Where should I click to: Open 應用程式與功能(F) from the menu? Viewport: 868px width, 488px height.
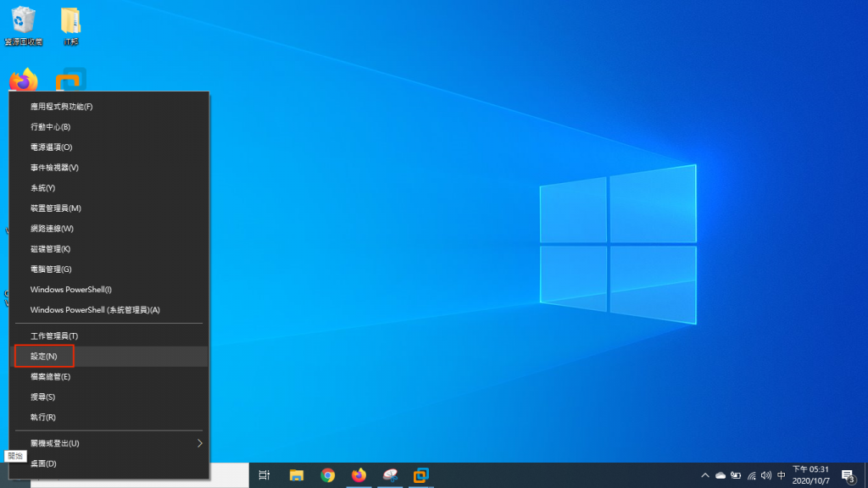tap(109, 106)
